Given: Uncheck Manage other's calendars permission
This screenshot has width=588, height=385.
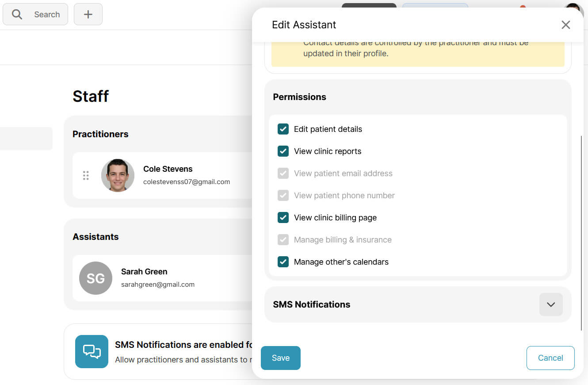Looking at the screenshot, I should (283, 262).
